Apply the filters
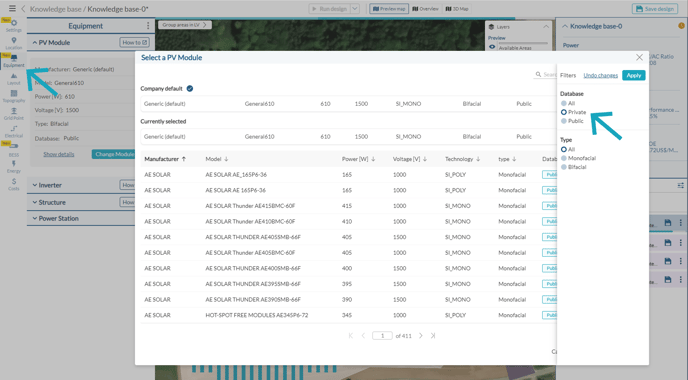This screenshot has width=688, height=380. click(634, 75)
